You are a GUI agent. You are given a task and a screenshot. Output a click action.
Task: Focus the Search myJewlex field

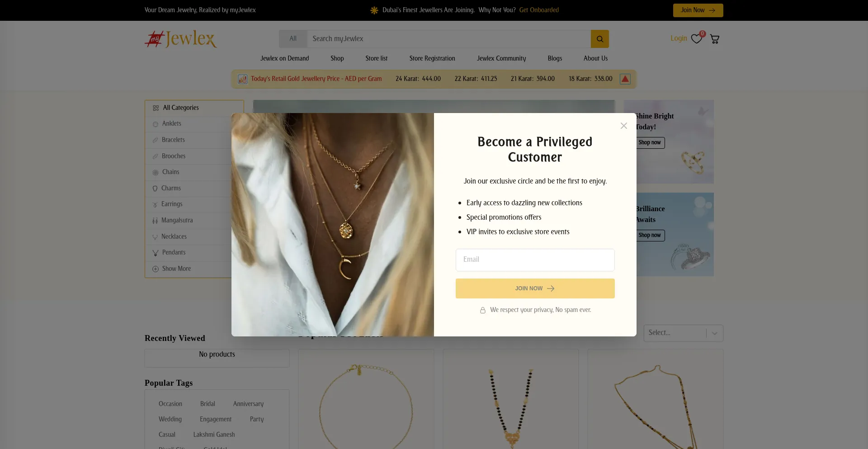pyautogui.click(x=449, y=39)
